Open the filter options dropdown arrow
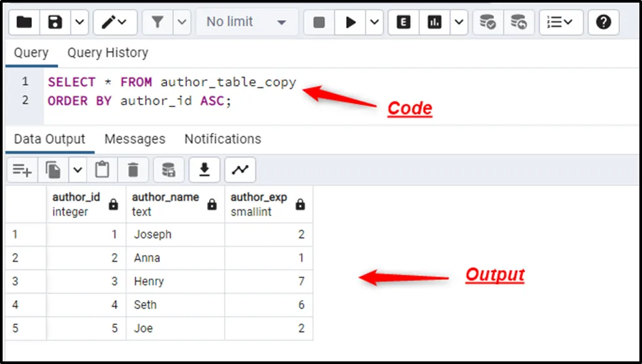 (182, 22)
